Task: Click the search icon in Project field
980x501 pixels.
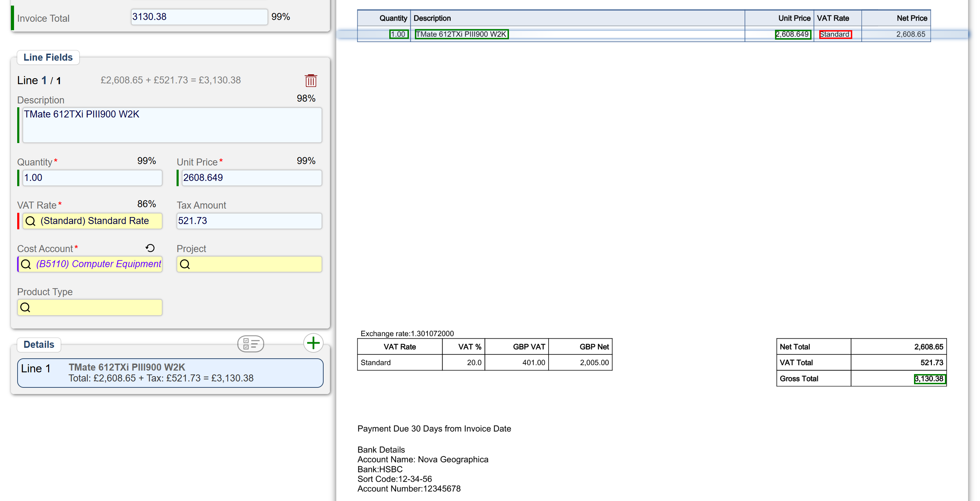Action: [185, 264]
